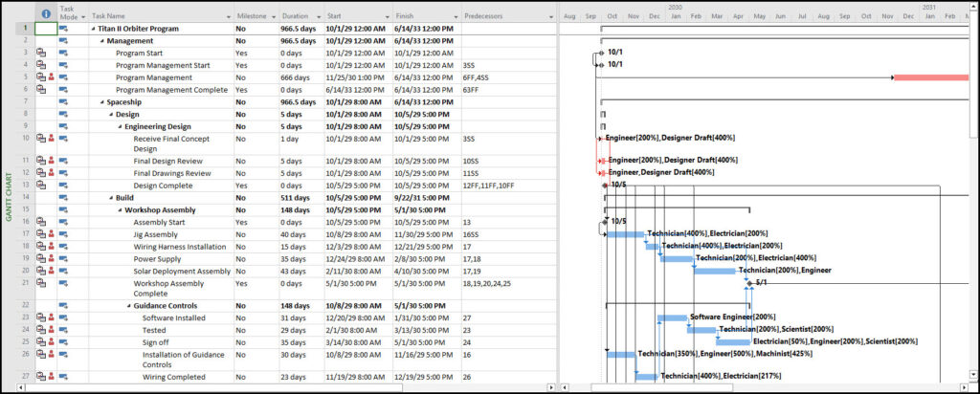Click the 'Jig Assembly' task name cell

point(161,234)
